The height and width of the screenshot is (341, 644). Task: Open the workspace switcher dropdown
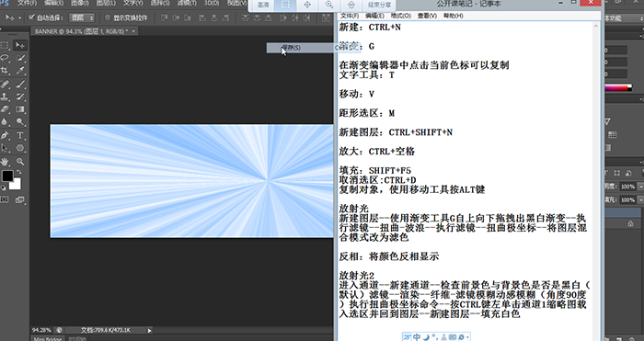624,18
